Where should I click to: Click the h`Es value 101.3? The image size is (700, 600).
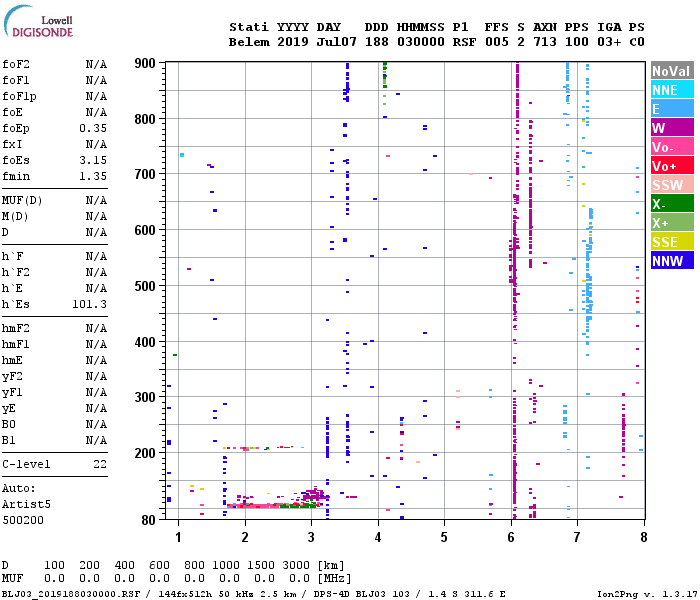click(90, 304)
